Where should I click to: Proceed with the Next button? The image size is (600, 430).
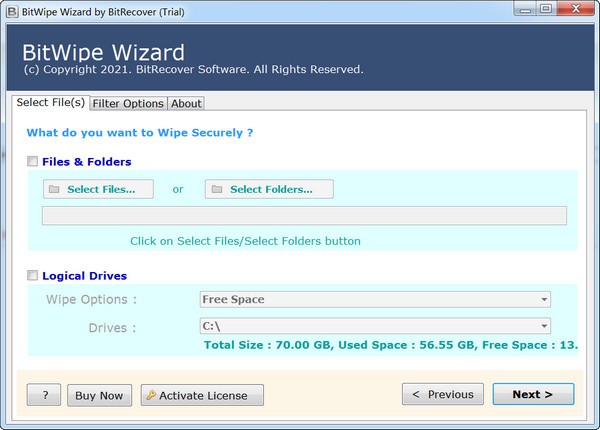click(533, 394)
